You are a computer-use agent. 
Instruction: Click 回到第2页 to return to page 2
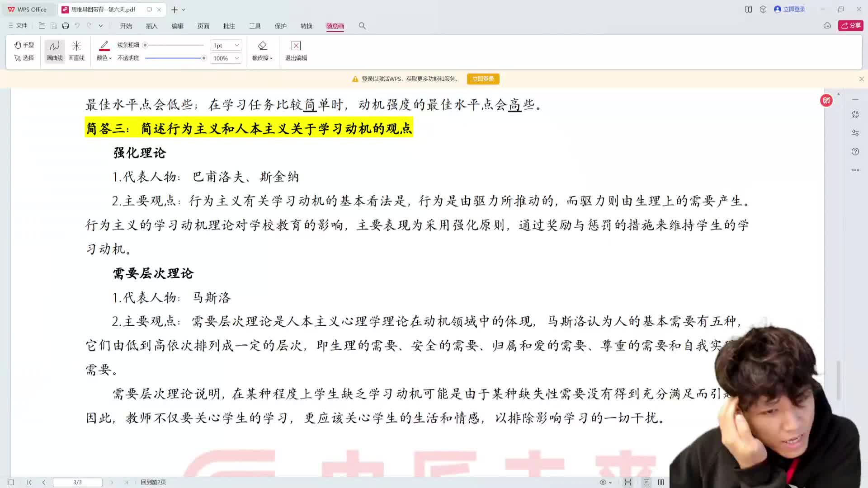pyautogui.click(x=154, y=482)
